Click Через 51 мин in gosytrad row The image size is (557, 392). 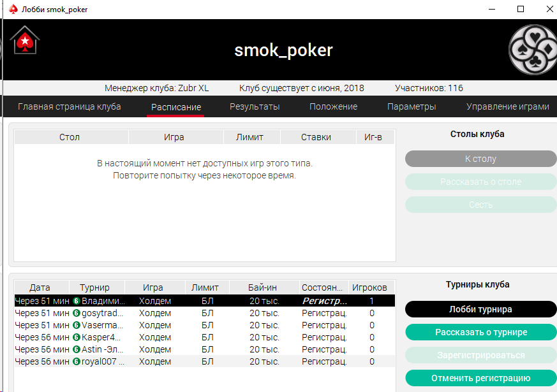tap(42, 313)
